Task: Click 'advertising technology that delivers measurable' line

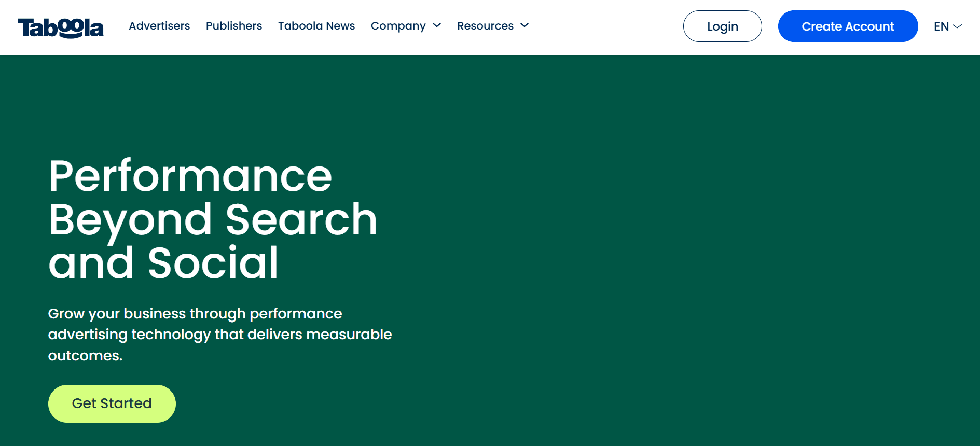Action: pyautogui.click(x=219, y=335)
